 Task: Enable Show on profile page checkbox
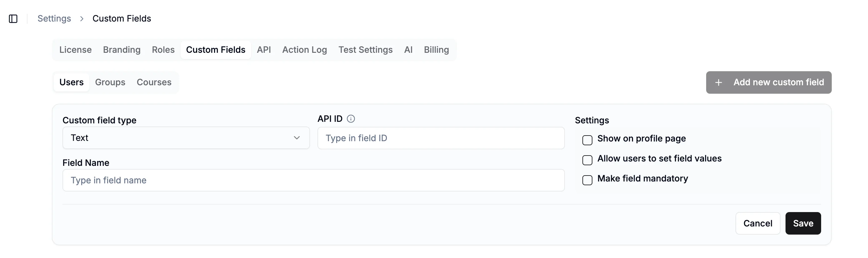coord(587,140)
